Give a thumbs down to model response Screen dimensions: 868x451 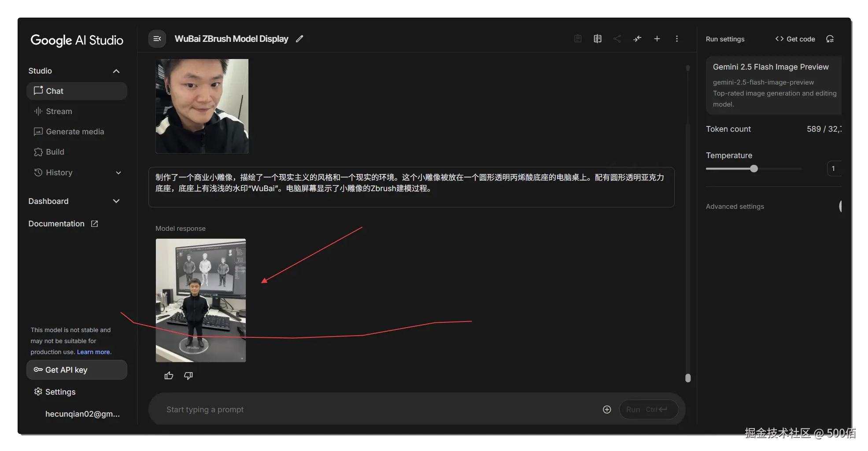188,376
